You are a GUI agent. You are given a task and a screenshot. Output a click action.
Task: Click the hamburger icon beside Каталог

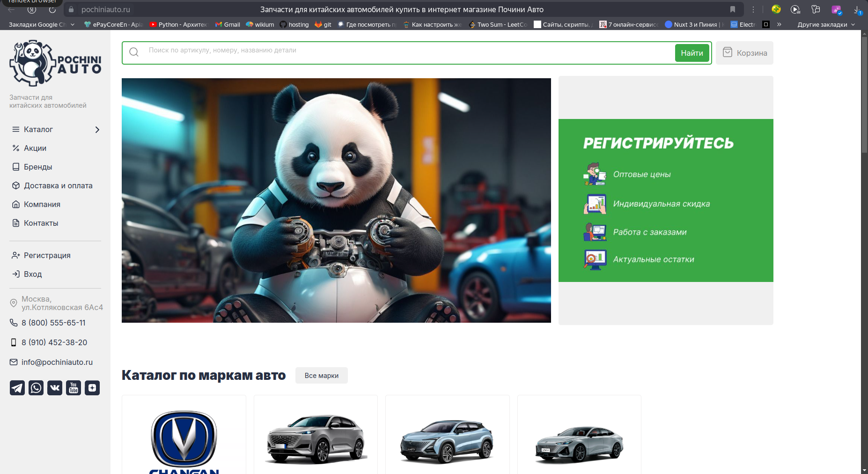coord(16,129)
